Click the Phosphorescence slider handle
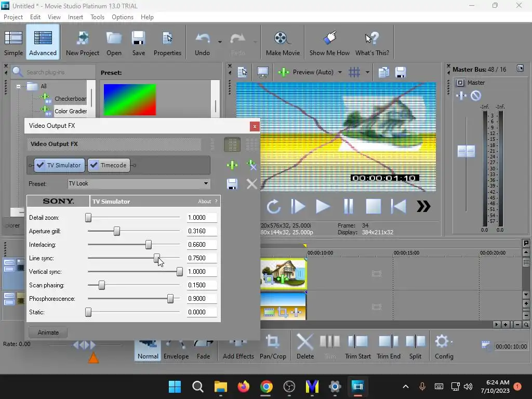Screen dimensions: 532x399 (170, 299)
